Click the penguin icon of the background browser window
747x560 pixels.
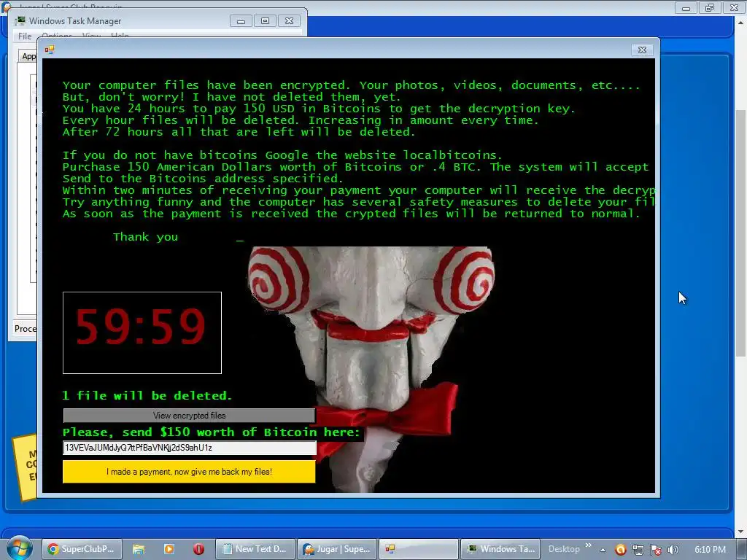coord(7,6)
